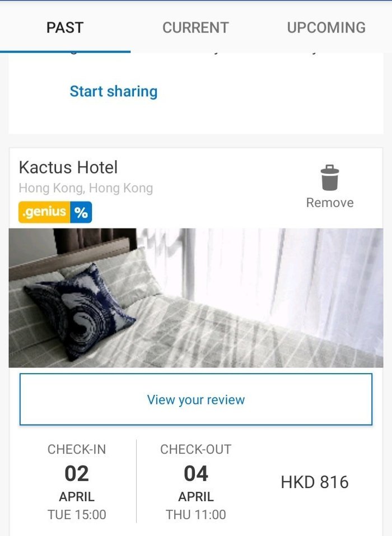Tap the CHECK-OUT label
This screenshot has width=392, height=536.
tap(196, 449)
